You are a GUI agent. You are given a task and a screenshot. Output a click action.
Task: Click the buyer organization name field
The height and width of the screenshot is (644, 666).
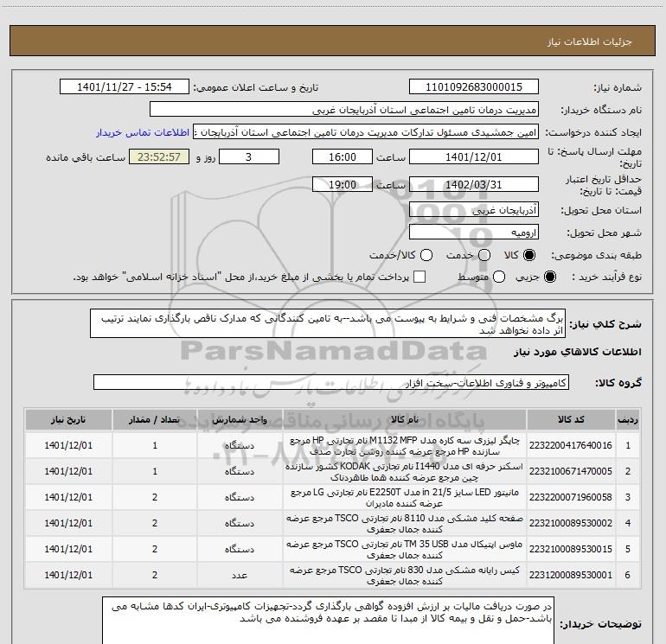click(344, 110)
